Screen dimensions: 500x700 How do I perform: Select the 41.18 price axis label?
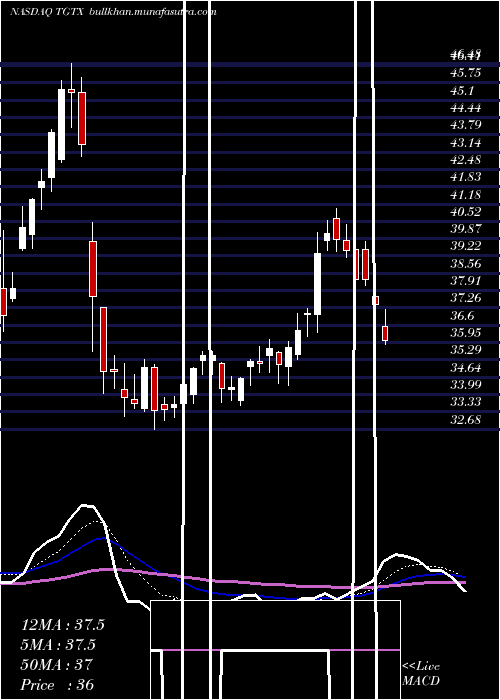click(x=466, y=195)
